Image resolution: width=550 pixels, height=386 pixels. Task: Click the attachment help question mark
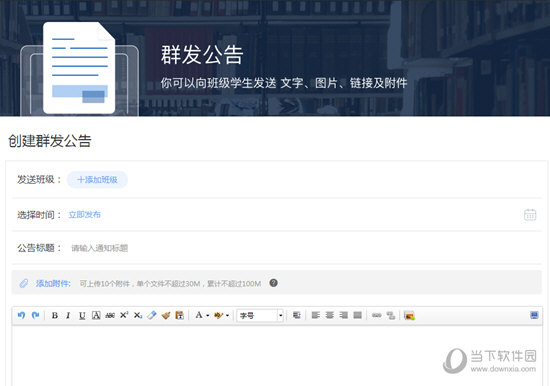(274, 283)
